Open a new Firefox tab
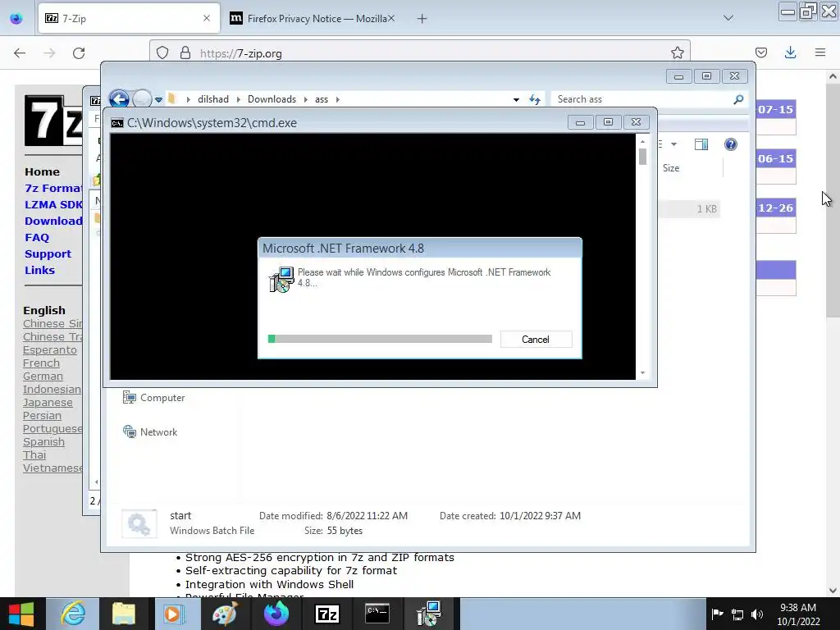The width and height of the screenshot is (840, 630). 422,19
